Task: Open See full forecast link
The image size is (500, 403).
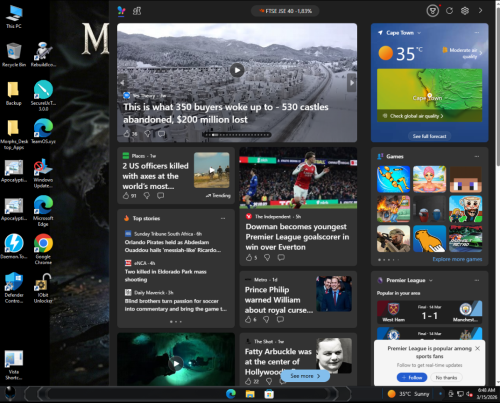Action: point(429,136)
